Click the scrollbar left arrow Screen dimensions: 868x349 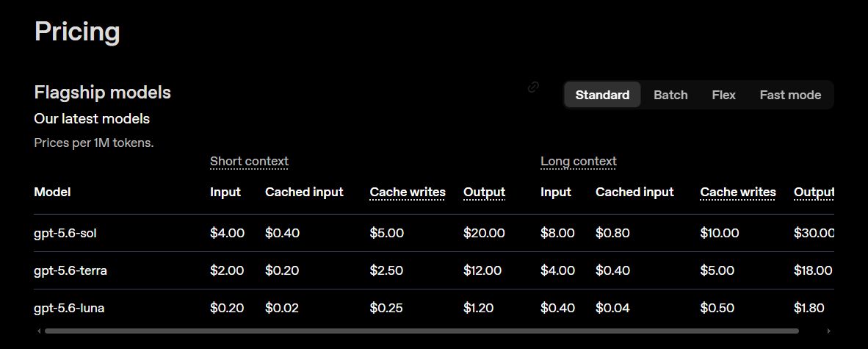click(39, 331)
